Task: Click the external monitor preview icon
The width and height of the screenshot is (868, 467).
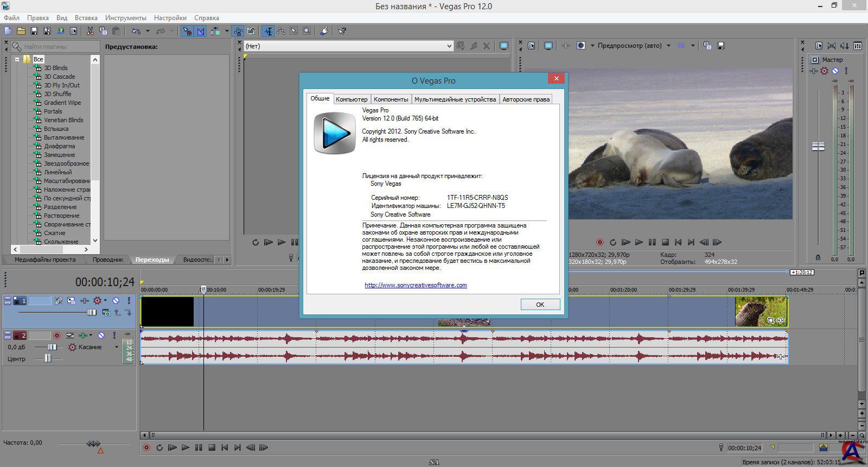Action: (548, 46)
